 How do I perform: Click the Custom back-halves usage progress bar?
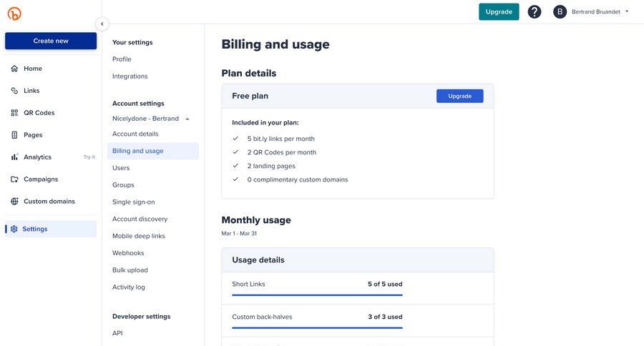[x=317, y=327]
